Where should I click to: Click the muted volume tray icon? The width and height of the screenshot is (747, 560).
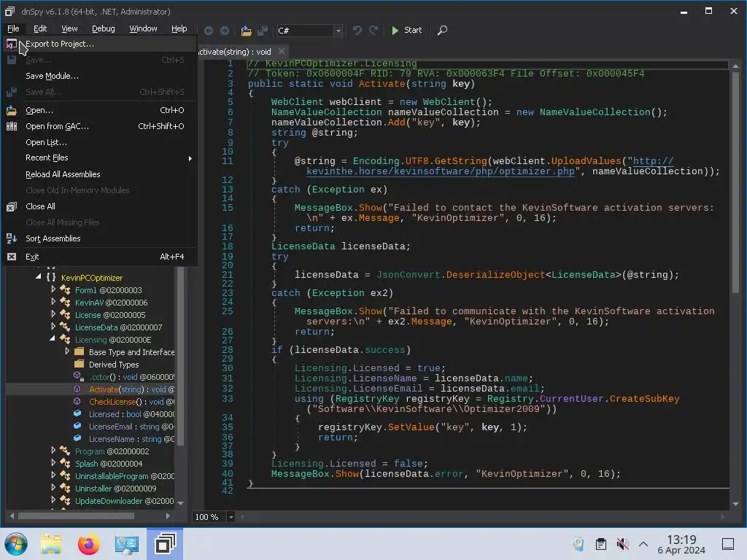[x=622, y=544]
